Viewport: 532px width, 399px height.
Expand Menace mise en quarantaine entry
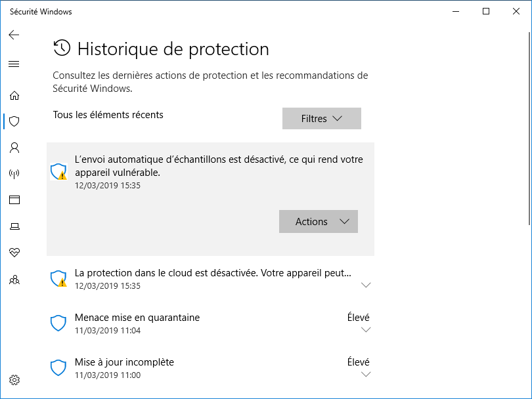pos(366,329)
